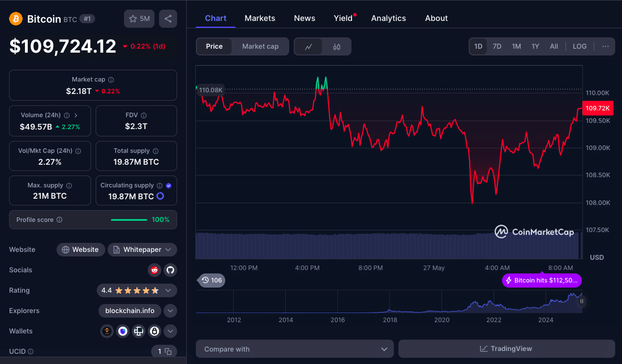The image size is (622, 364).
Task: Open the TradingView chart button
Action: pos(507,349)
